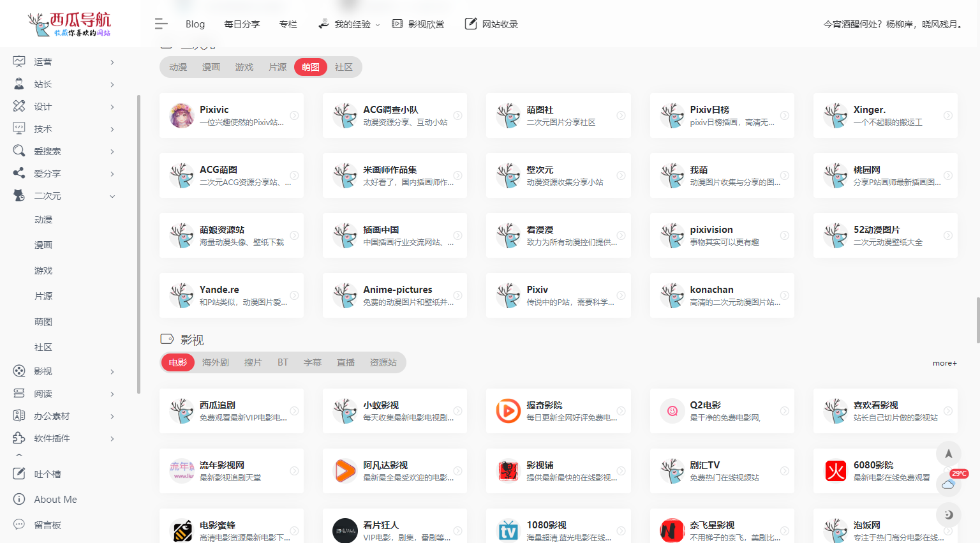Expand the 影视 sidebar chevron
The height and width of the screenshot is (543, 980).
(112, 372)
